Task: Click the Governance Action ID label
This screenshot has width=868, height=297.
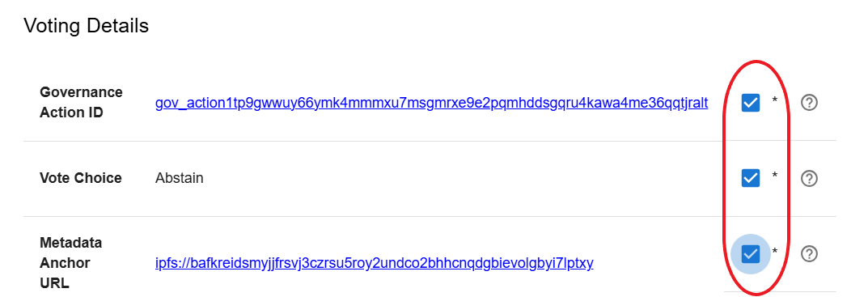Action: tap(82, 102)
